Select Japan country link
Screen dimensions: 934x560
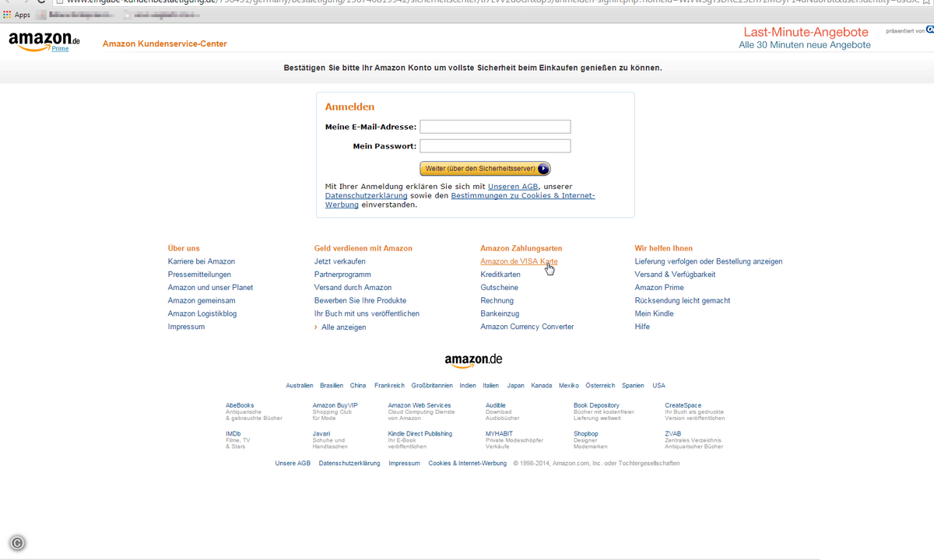515,386
